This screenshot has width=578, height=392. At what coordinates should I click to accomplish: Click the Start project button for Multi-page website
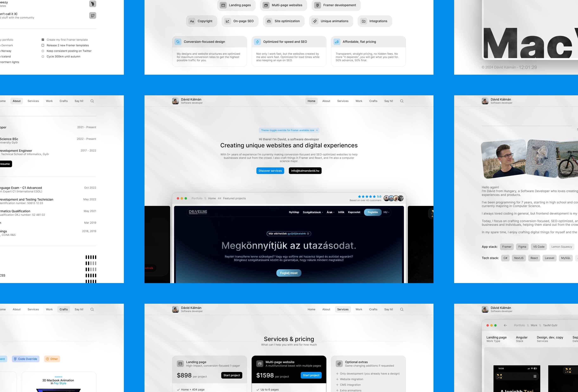point(310,375)
